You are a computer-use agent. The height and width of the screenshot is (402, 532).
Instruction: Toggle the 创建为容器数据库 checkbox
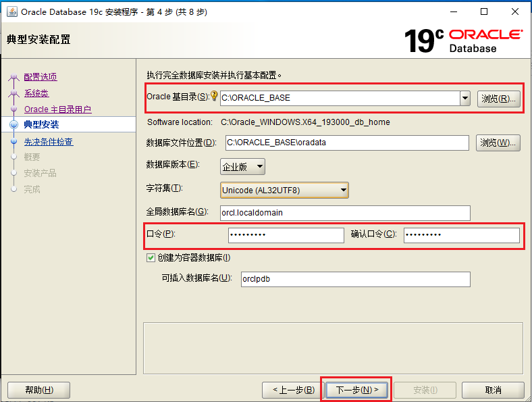click(x=151, y=258)
